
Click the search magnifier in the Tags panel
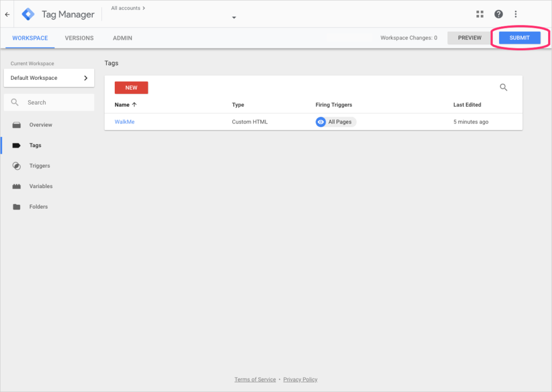(x=503, y=87)
